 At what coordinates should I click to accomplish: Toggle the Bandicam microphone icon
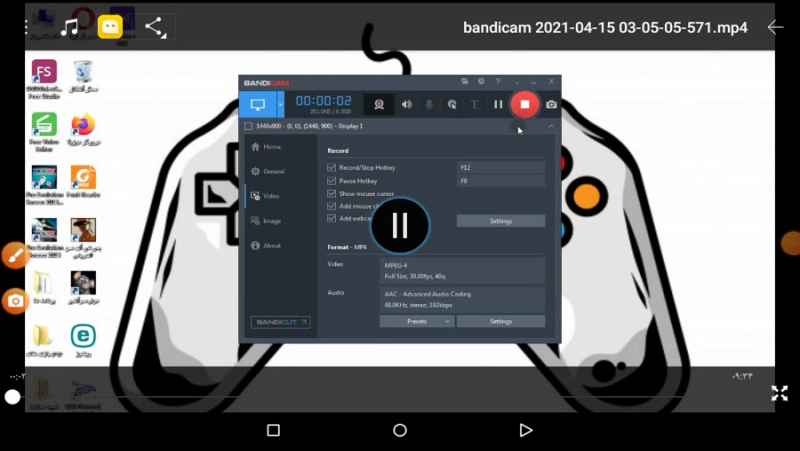point(429,105)
